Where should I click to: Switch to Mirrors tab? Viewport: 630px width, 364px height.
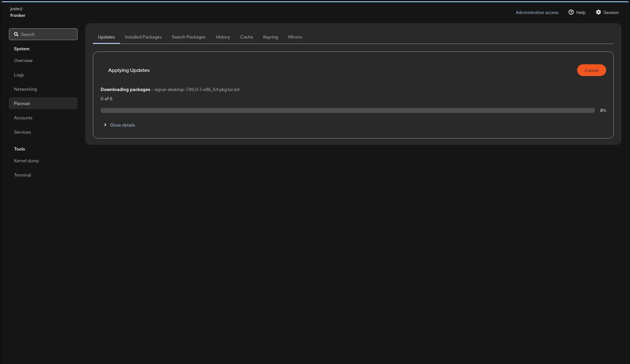click(295, 37)
